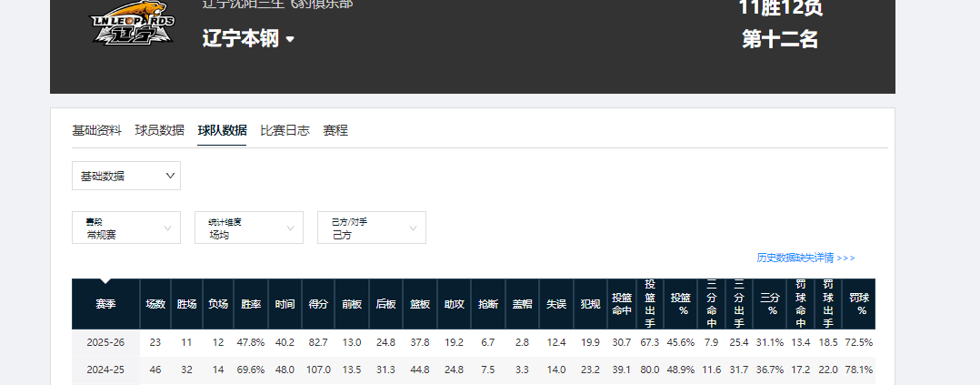The height and width of the screenshot is (385, 980).
Task: Select the 2024-25 season row
Action: (106, 370)
